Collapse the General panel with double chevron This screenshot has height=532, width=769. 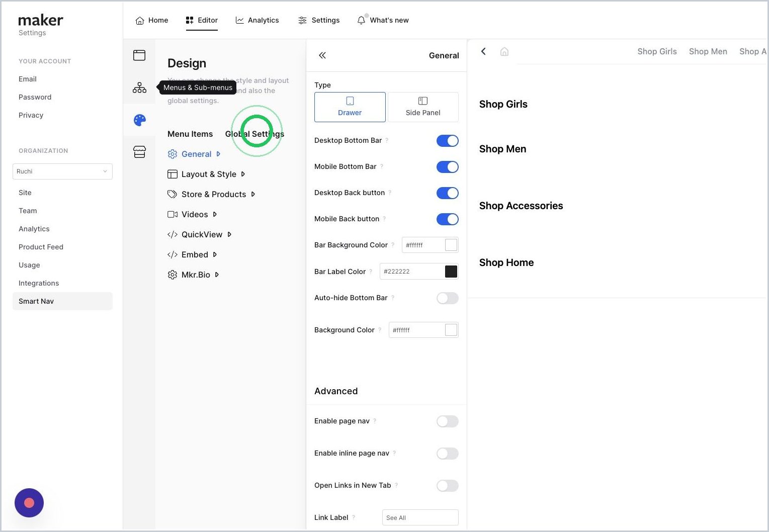coord(322,55)
